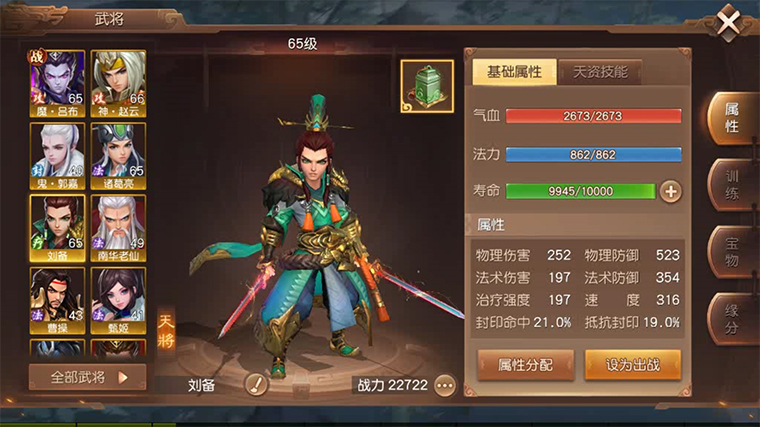The image size is (760, 427).
Task: Open the 宝物 side tab
Action: (732, 252)
